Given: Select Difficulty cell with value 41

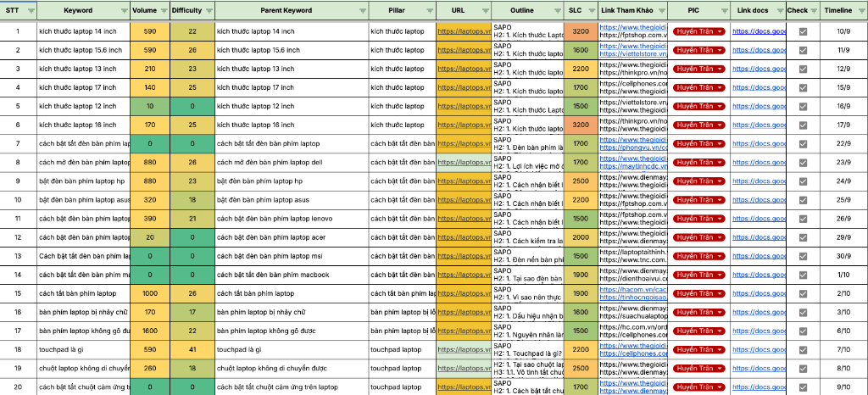Looking at the screenshot, I should point(192,349).
